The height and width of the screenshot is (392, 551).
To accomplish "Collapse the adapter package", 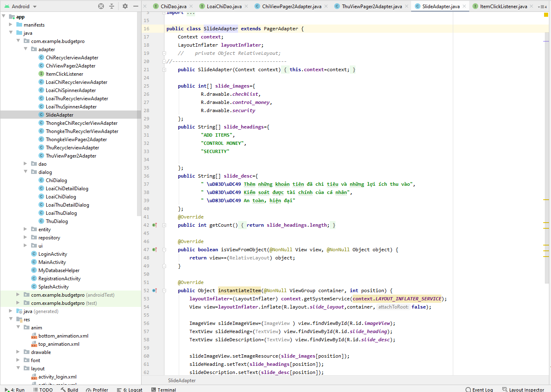I will click(x=26, y=49).
